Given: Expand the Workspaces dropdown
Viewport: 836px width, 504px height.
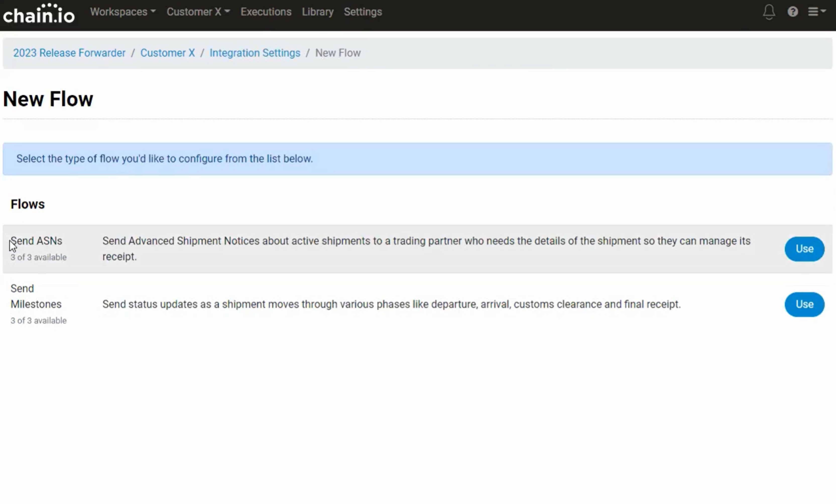Looking at the screenshot, I should point(123,12).
